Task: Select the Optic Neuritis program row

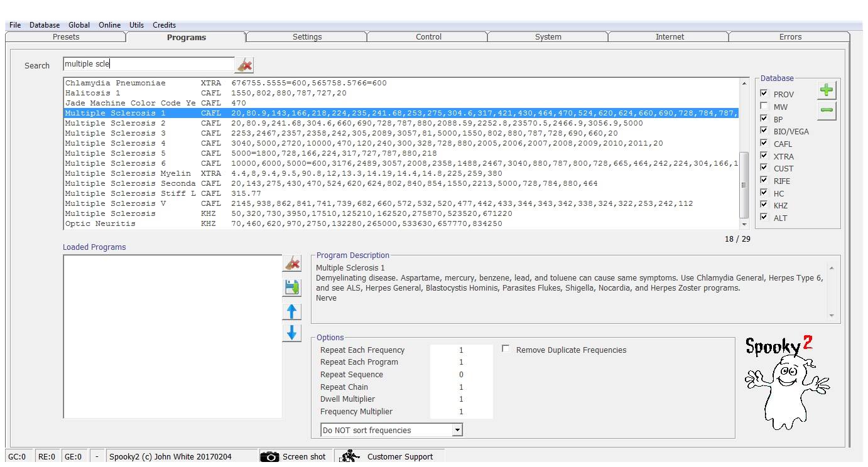Action: 401,223
